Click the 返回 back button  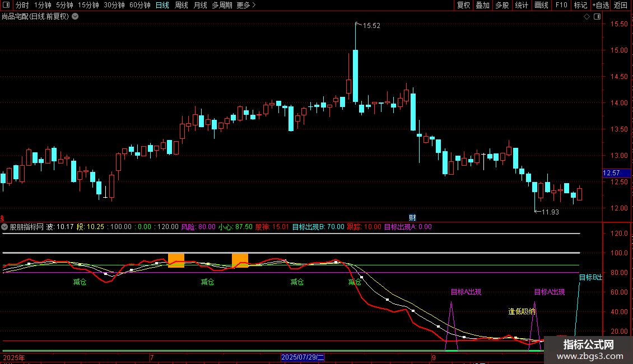(x=621, y=5)
